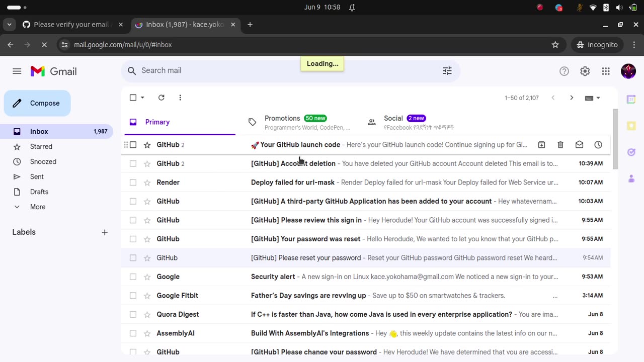This screenshot has width=644, height=362.
Task: Open third-party GitHub Application added email
Action: point(366,201)
